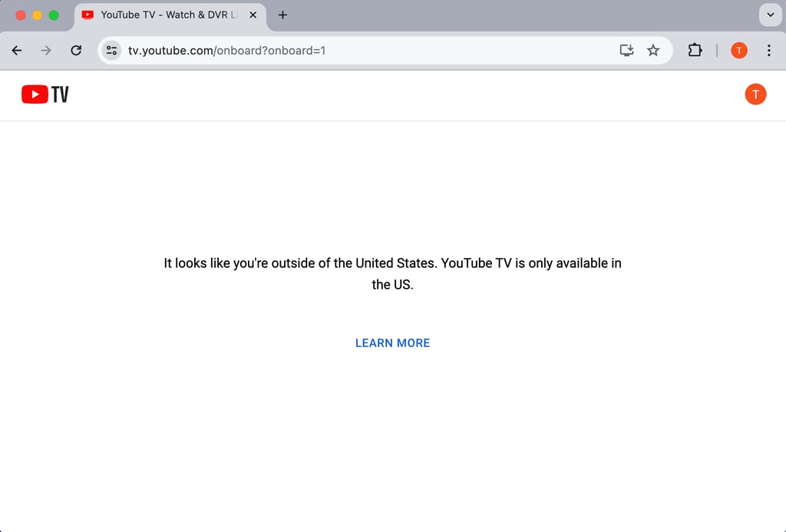Open a new tab with the plus button

tap(282, 15)
